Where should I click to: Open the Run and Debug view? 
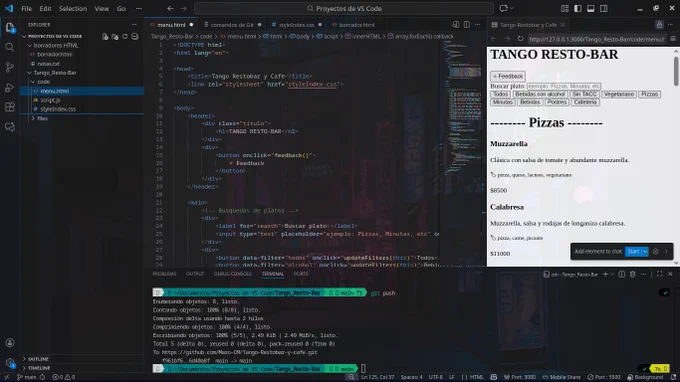click(10, 87)
